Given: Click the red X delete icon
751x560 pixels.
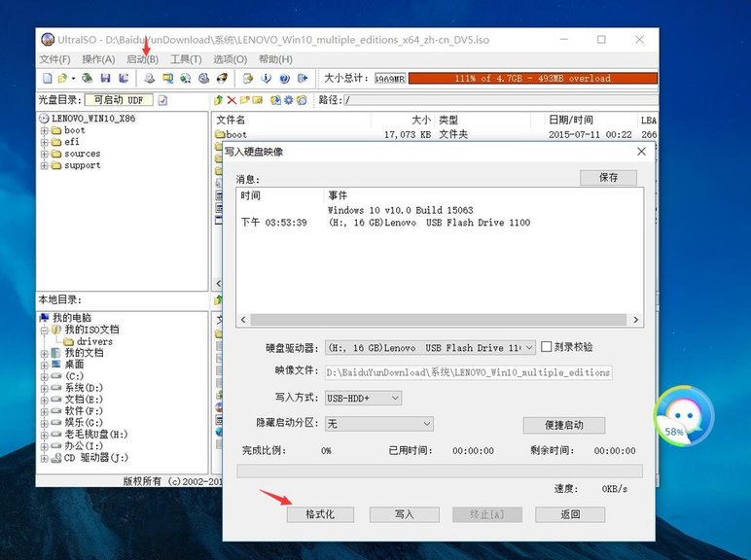Looking at the screenshot, I should tap(232, 99).
